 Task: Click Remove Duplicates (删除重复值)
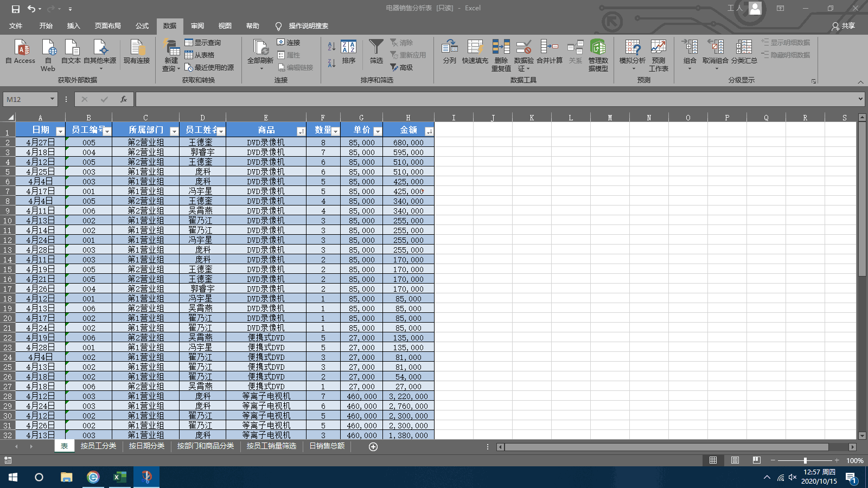pos(501,55)
